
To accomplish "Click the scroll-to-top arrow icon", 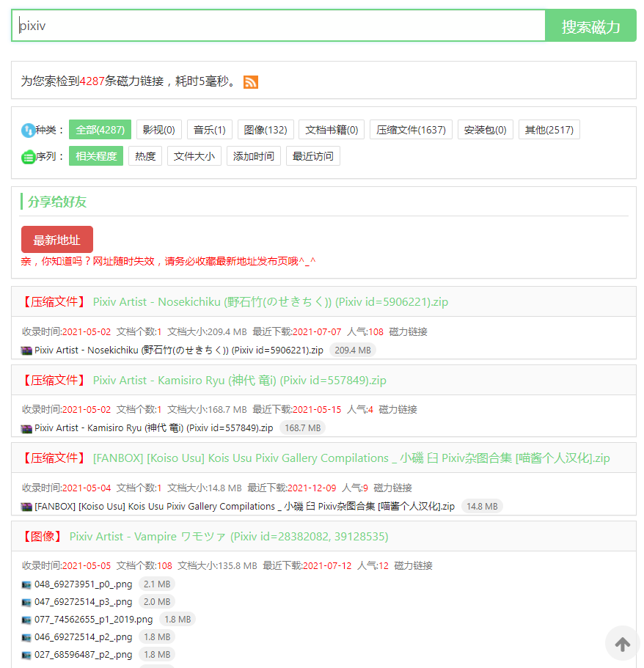I will (622, 644).
